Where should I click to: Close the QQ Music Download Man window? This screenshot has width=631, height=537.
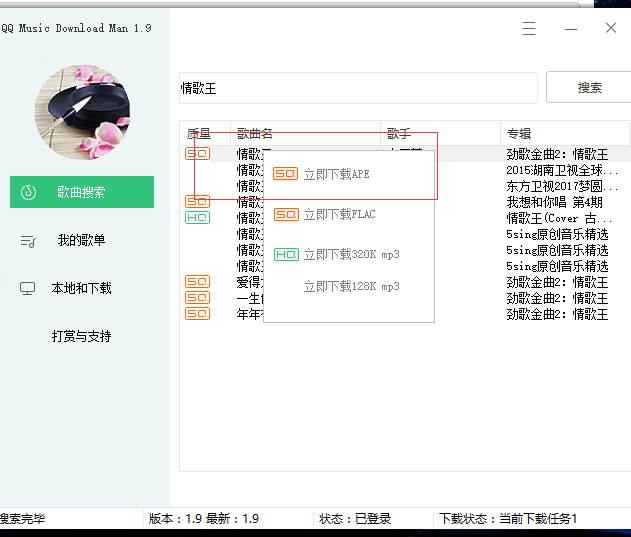click(x=611, y=28)
